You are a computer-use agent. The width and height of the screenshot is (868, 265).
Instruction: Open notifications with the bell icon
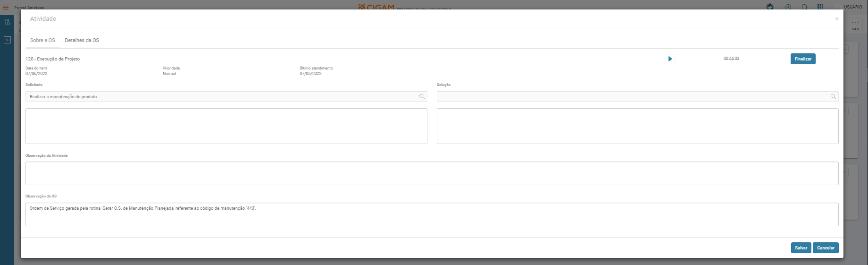804,7
